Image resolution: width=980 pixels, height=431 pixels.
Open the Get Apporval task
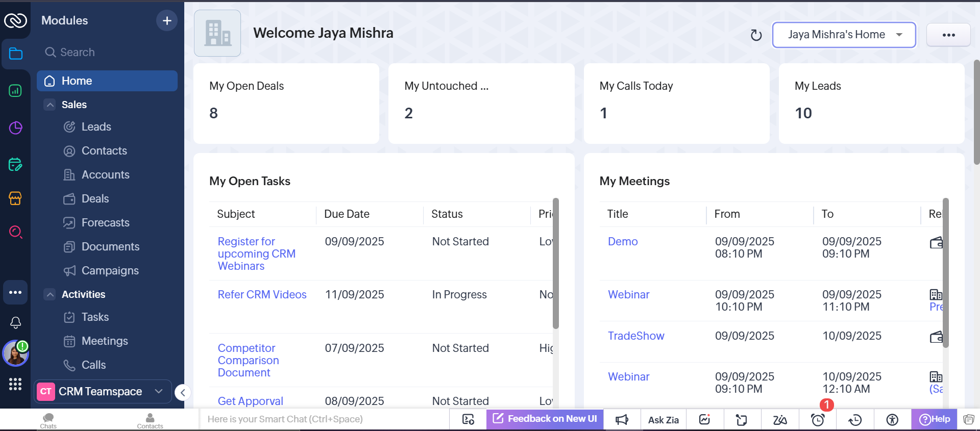click(250, 401)
